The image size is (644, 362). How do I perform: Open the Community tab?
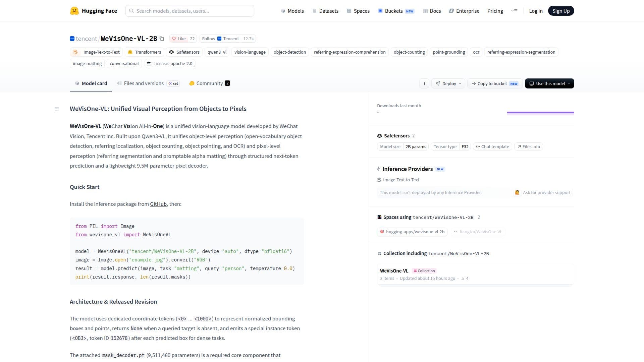click(210, 83)
